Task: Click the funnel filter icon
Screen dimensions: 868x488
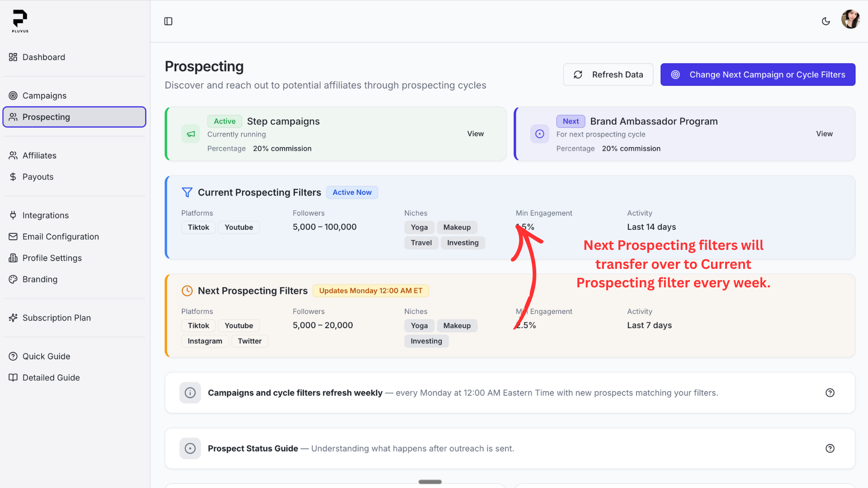Action: coord(187,192)
